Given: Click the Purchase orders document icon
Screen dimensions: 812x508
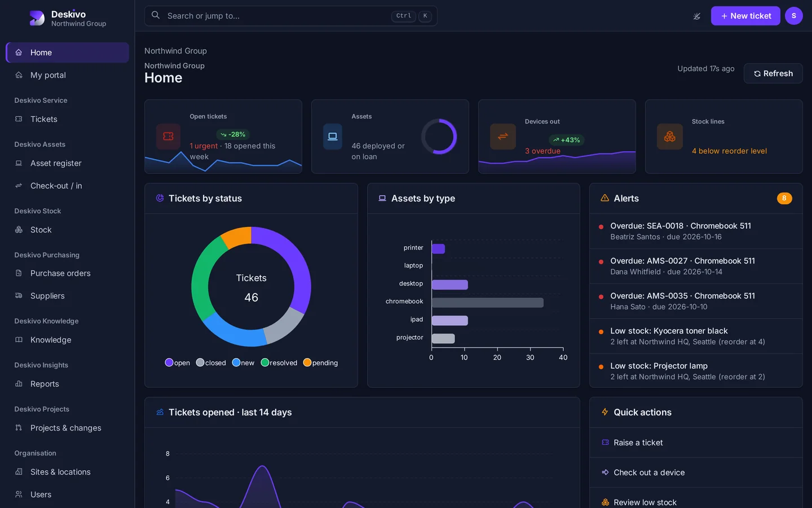Looking at the screenshot, I should tap(19, 273).
